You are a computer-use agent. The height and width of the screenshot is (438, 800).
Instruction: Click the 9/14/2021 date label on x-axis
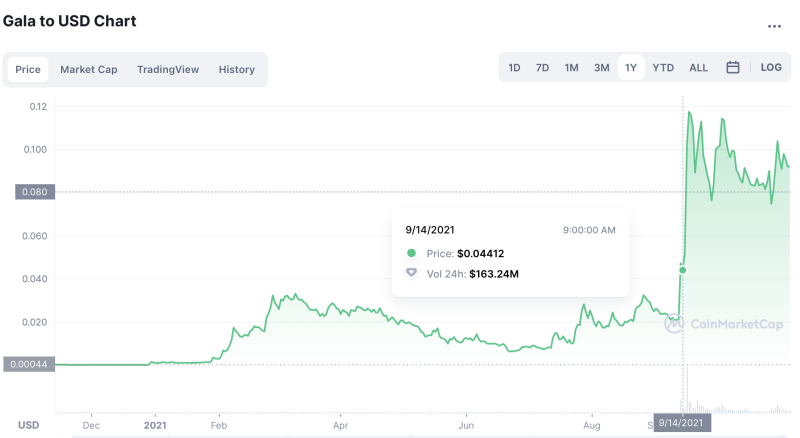682,423
